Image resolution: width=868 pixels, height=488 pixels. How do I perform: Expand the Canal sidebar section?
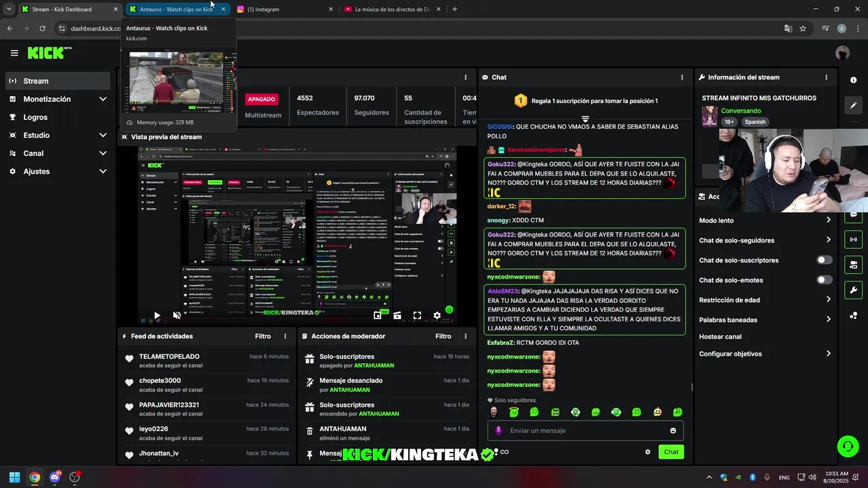(x=58, y=153)
